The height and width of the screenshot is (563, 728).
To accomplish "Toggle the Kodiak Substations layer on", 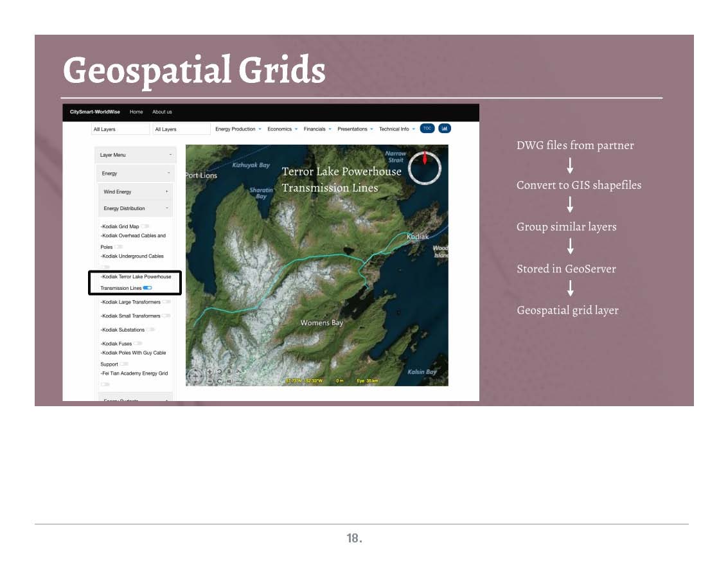I will [150, 329].
